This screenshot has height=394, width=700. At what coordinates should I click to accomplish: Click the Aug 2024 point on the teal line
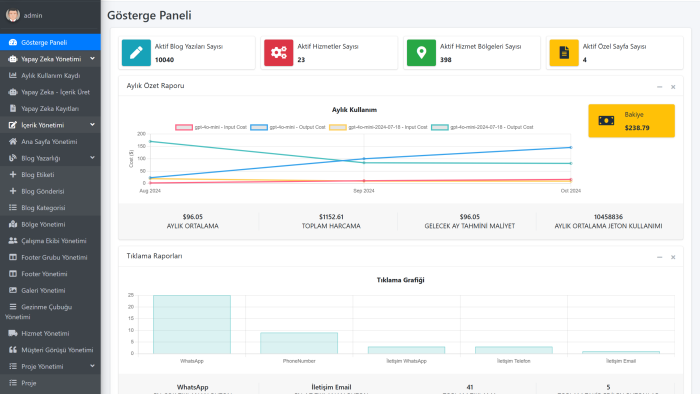pos(150,141)
